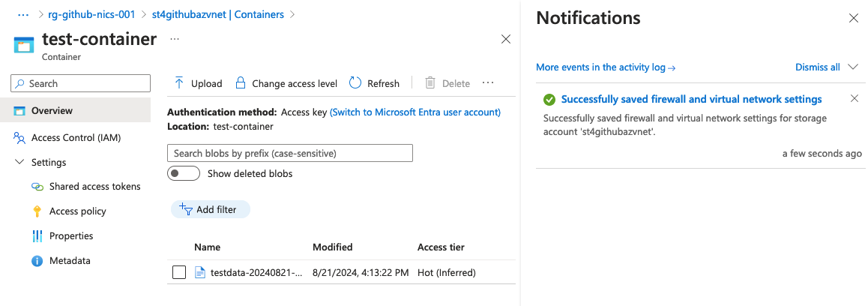Open Shared access tokens
This screenshot has height=306, width=868.
click(x=94, y=187)
